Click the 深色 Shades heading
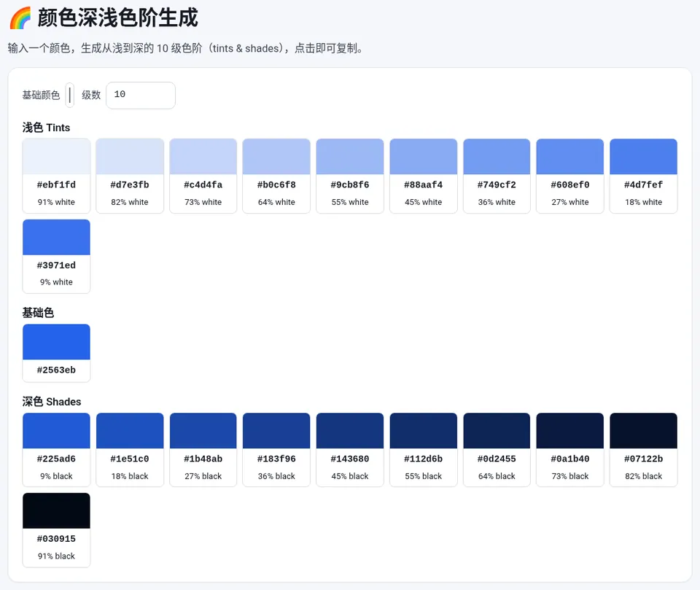Viewport: 700px width, 590px height. pos(52,402)
